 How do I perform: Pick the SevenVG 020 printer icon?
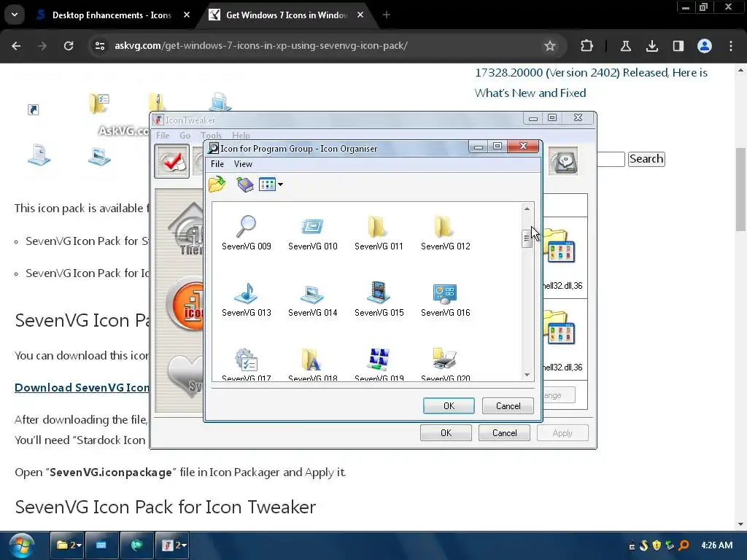pyautogui.click(x=445, y=359)
